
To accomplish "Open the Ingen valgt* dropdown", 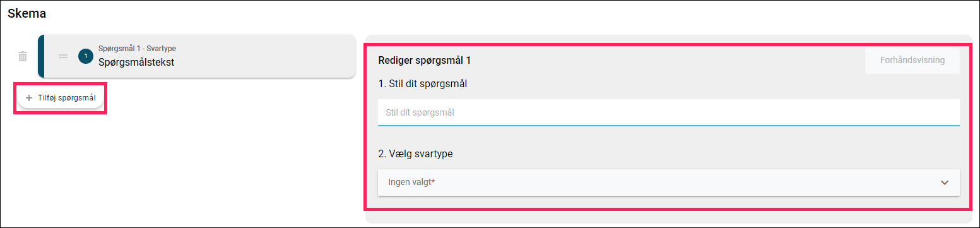I will click(668, 183).
